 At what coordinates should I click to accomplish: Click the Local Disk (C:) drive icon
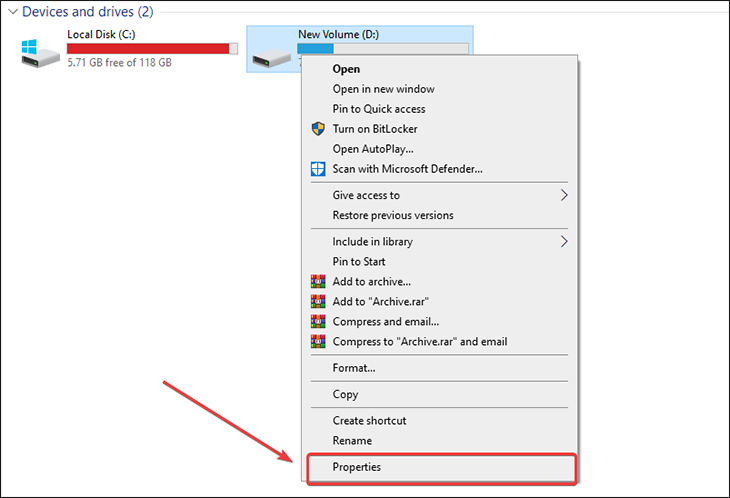(x=40, y=50)
